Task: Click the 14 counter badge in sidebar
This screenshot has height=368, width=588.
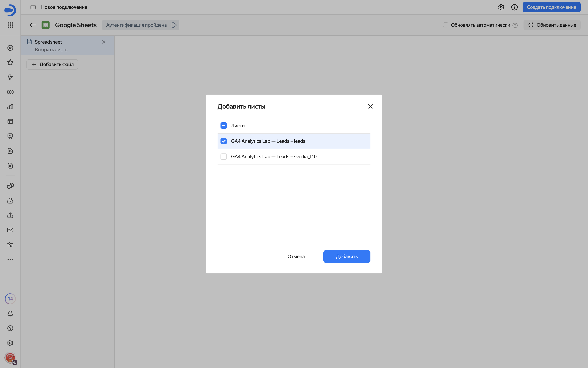Action: 10,299
